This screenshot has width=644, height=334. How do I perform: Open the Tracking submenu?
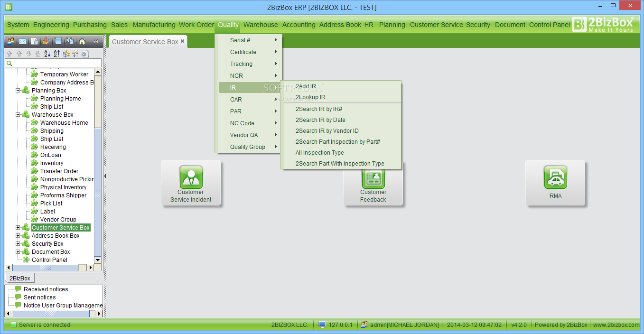(249, 64)
